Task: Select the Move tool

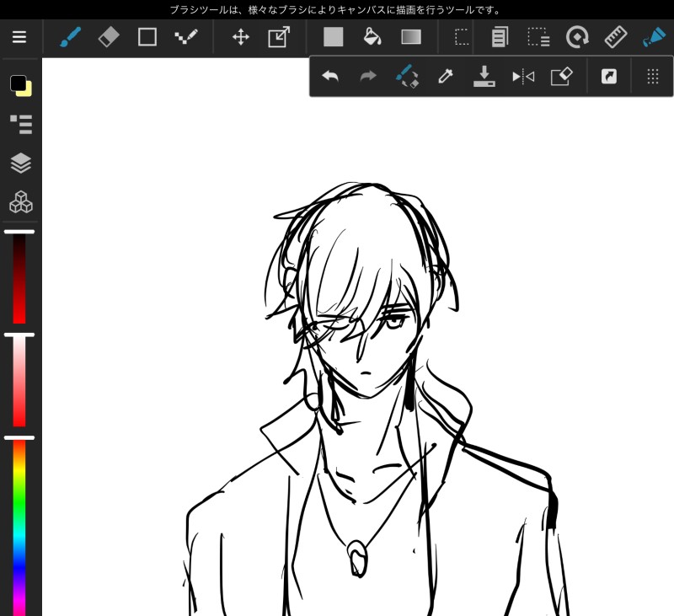Action: pyautogui.click(x=241, y=37)
